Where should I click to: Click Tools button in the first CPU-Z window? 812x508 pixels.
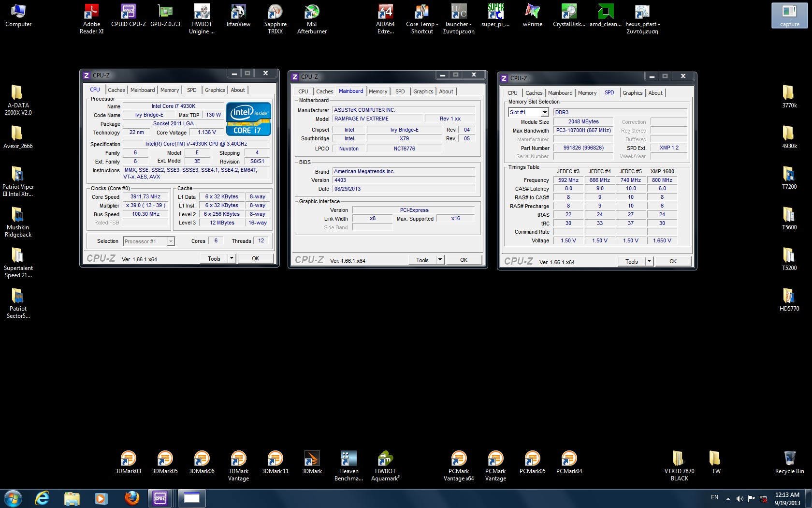coord(214,259)
